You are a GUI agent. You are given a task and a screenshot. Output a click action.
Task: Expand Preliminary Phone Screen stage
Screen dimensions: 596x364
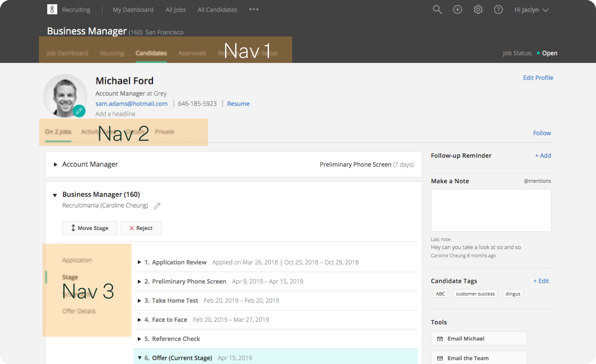click(139, 282)
